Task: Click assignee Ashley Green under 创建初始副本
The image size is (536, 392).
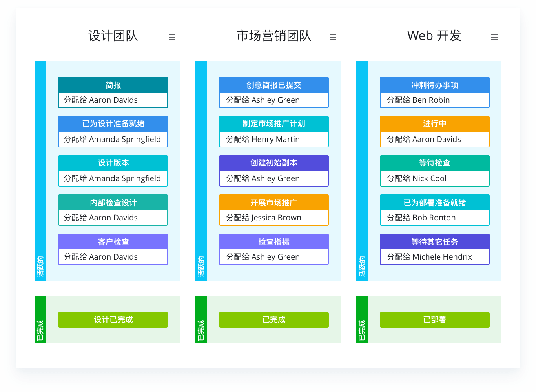Action: (x=263, y=178)
